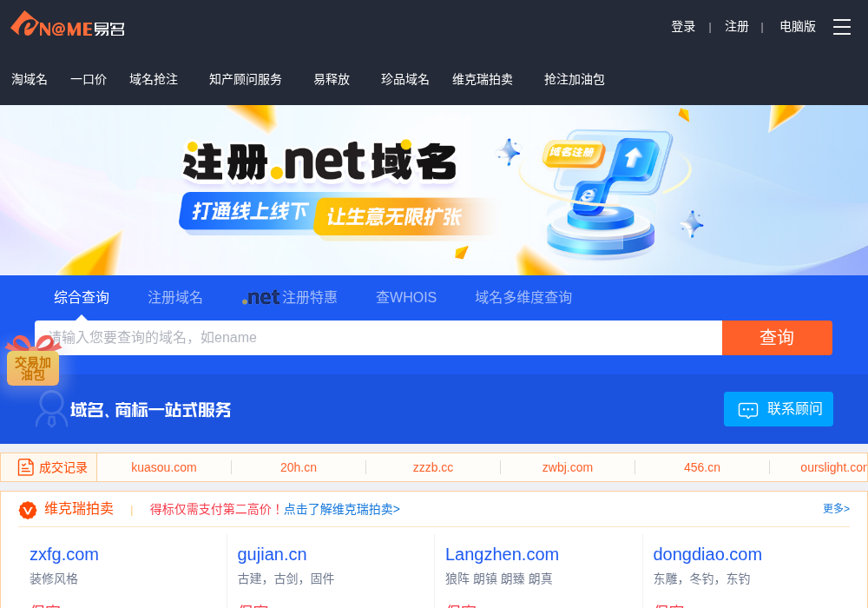Open the 登录 login link
Image resolution: width=868 pixels, height=608 pixels.
pyautogui.click(x=682, y=27)
